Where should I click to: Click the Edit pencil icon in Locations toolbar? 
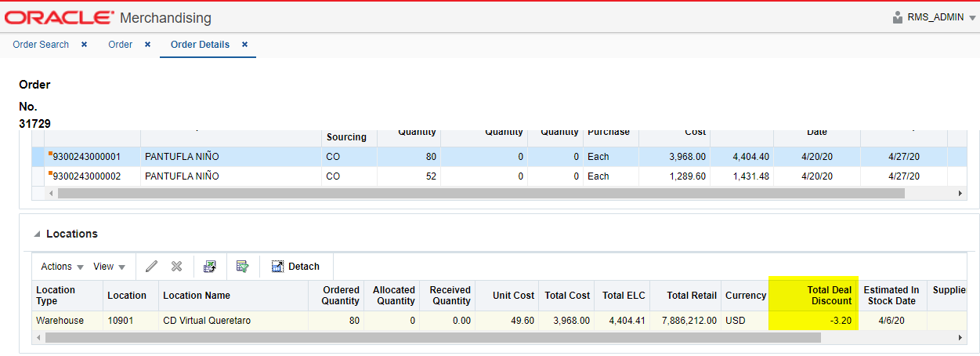(151, 267)
